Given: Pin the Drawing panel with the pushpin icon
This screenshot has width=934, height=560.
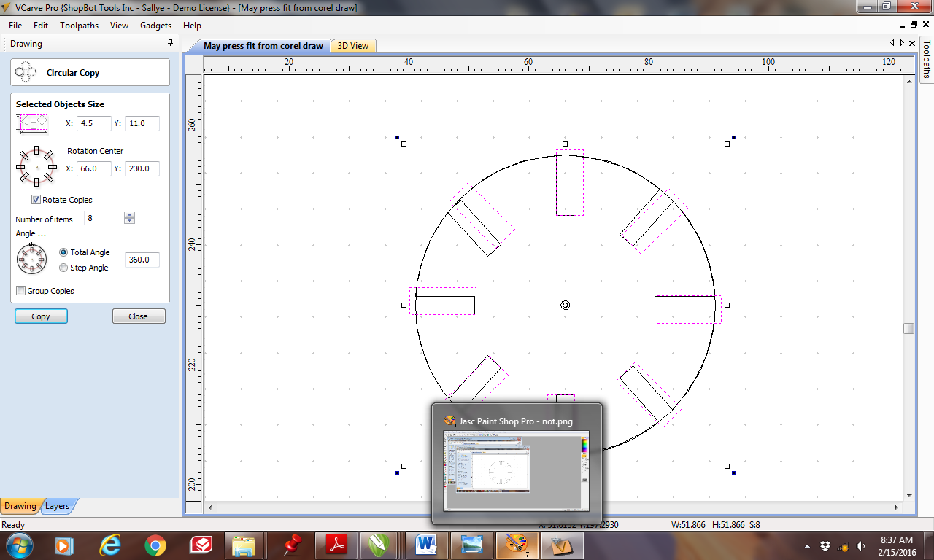Looking at the screenshot, I should tap(171, 43).
